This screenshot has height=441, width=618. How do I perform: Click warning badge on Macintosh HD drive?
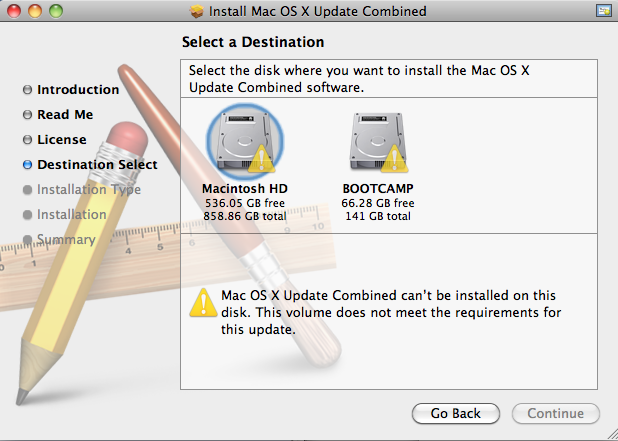pos(261,159)
